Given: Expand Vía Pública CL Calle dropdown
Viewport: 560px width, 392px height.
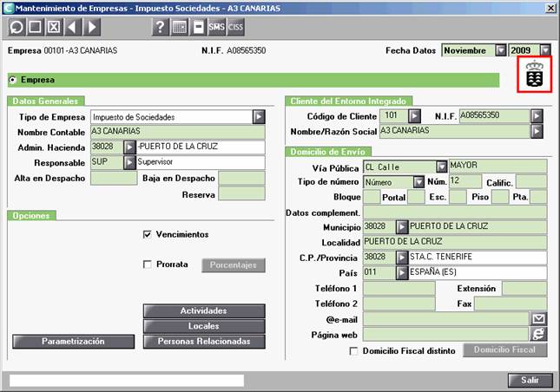Looking at the screenshot, I should pos(442,167).
